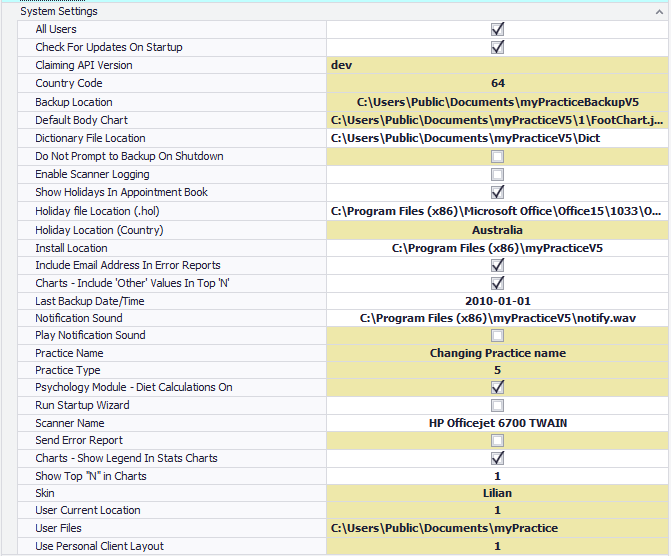This screenshot has width=671, height=556.
Task: Enable Do Not Prompt to Backup On Shutdown
Action: tap(497, 156)
